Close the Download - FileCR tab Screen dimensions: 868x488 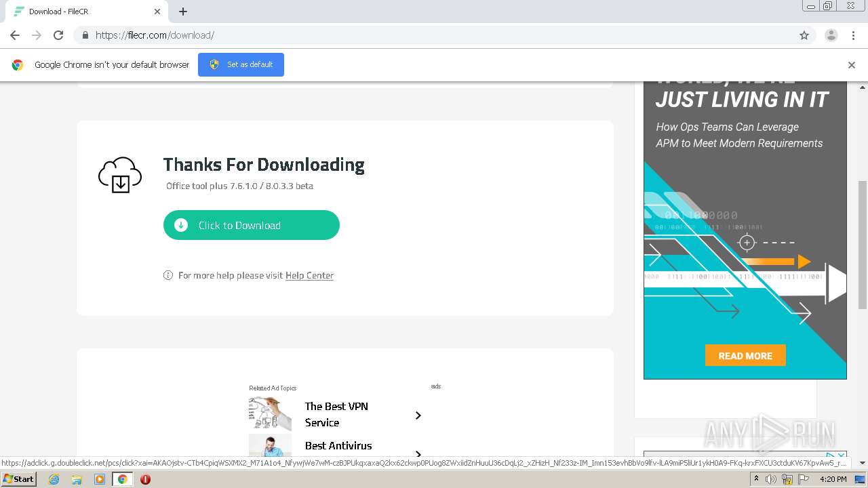click(x=157, y=12)
